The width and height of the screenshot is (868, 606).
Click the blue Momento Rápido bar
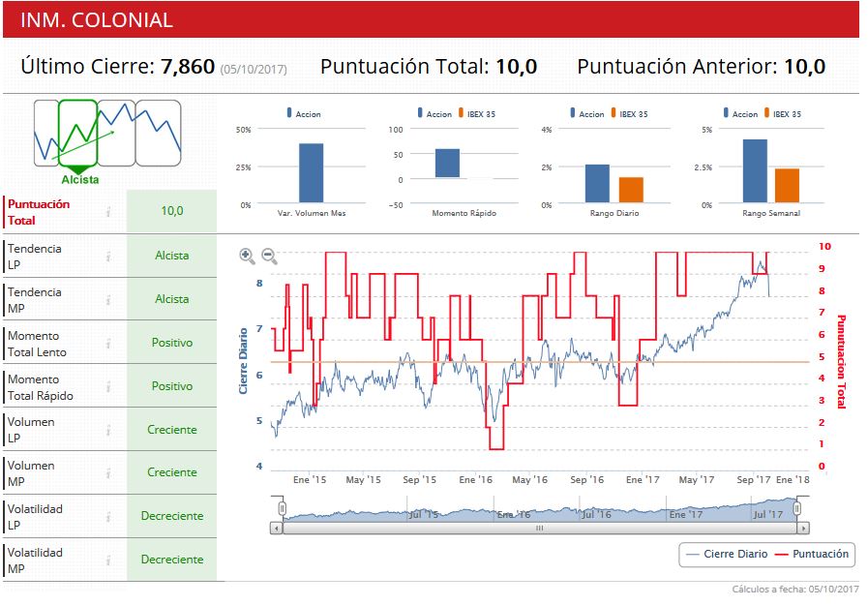447,163
